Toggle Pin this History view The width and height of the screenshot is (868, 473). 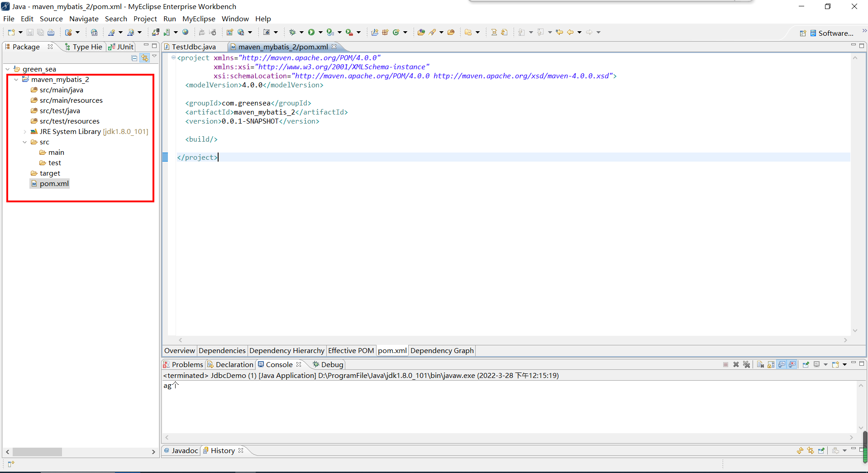tap(821, 450)
